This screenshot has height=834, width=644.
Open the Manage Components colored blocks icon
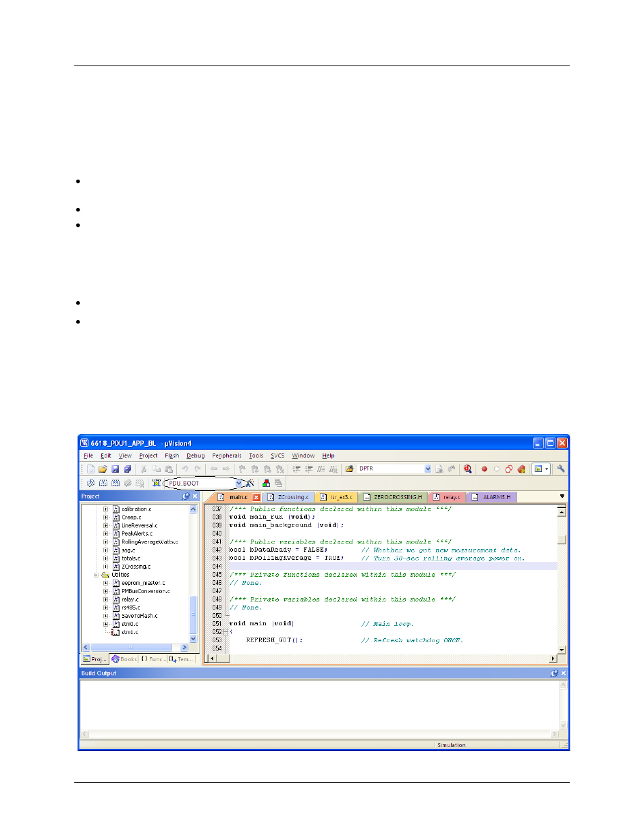point(266,483)
